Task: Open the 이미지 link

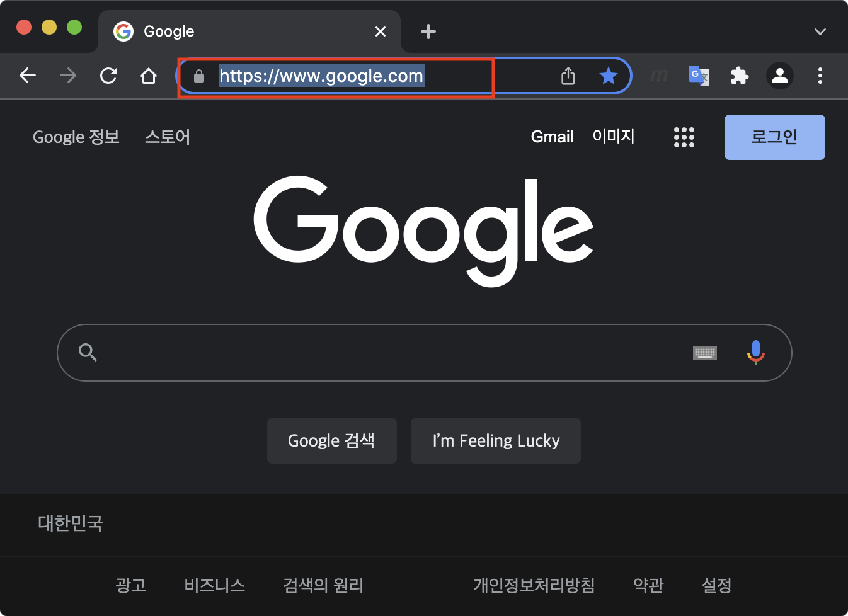Action: [x=614, y=136]
